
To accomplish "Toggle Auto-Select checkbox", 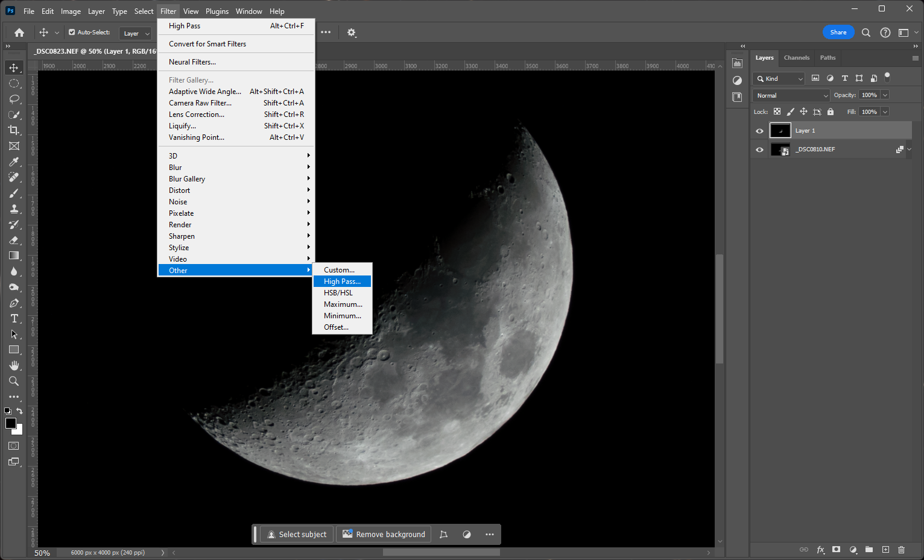I will (72, 32).
